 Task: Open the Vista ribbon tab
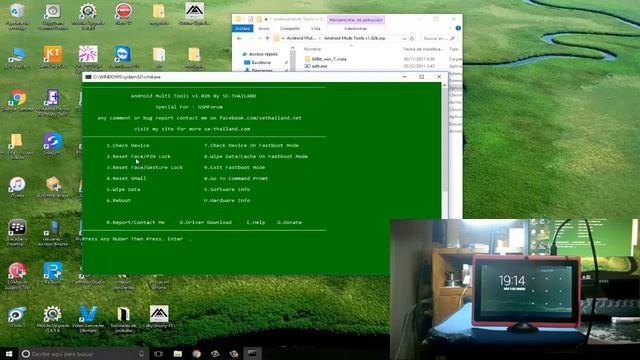pos(316,29)
